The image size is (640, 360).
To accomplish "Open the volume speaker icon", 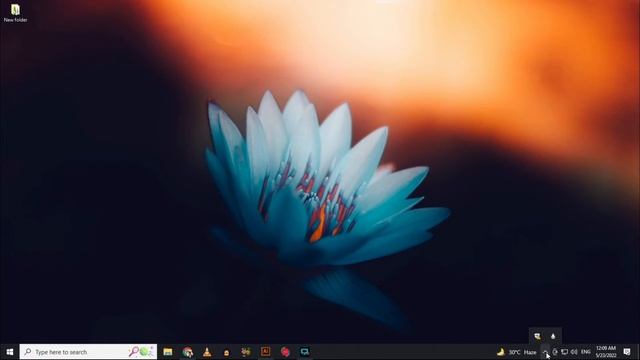I will click(574, 352).
